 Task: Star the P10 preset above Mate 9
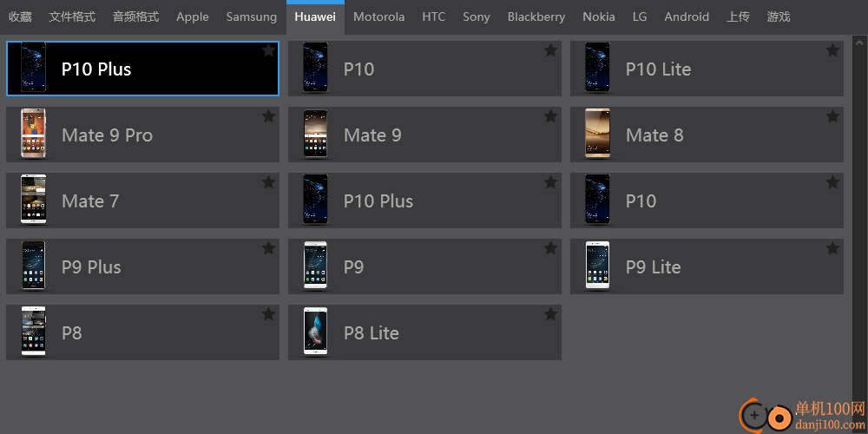click(550, 50)
